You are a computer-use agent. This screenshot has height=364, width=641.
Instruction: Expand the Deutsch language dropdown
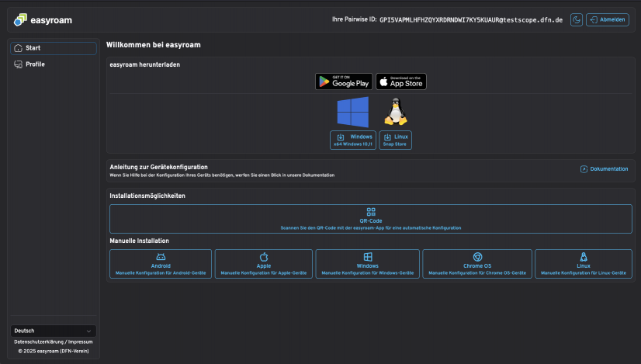(x=53, y=331)
